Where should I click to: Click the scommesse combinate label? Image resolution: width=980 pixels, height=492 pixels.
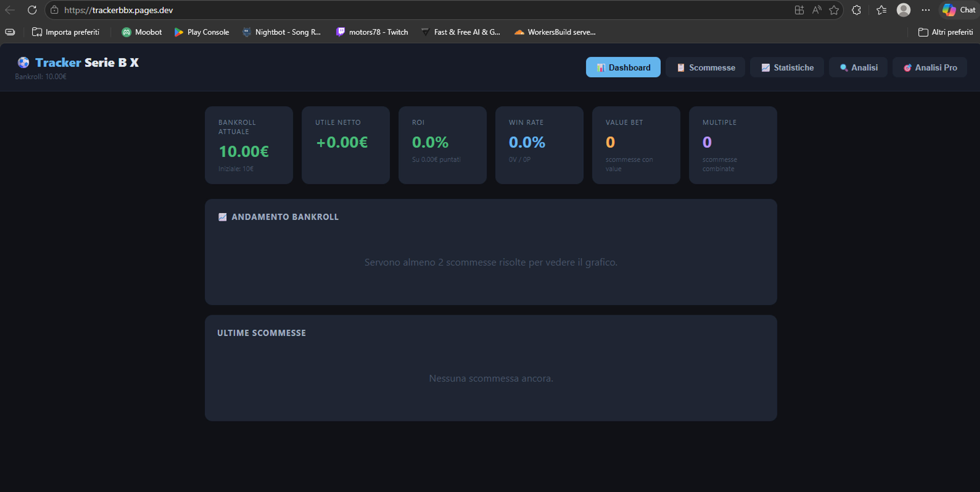720,164
